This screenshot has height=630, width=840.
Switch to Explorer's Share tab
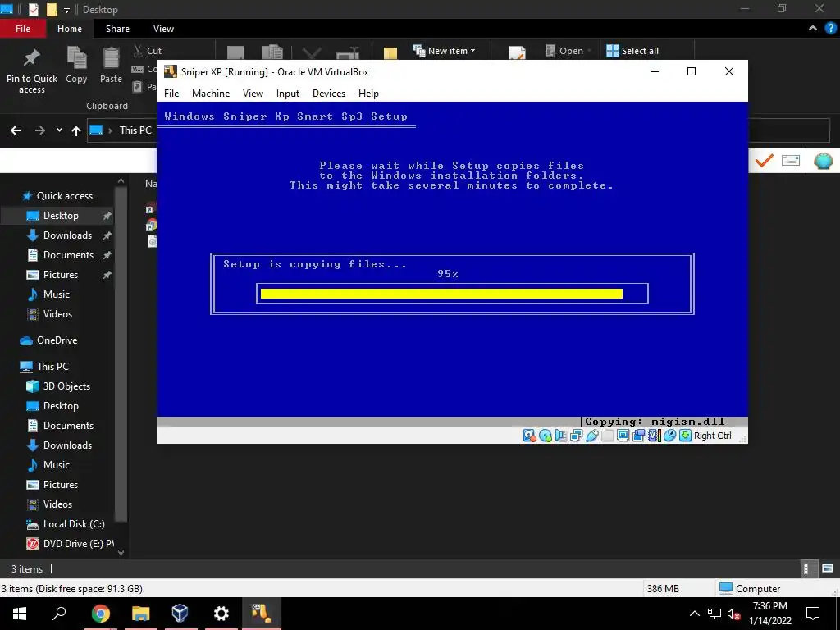(117, 29)
